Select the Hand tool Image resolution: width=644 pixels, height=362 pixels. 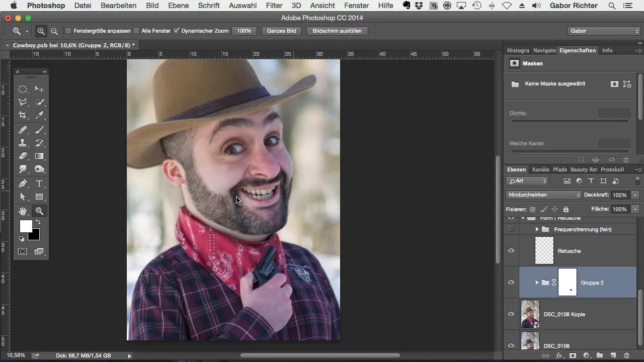pyautogui.click(x=23, y=211)
